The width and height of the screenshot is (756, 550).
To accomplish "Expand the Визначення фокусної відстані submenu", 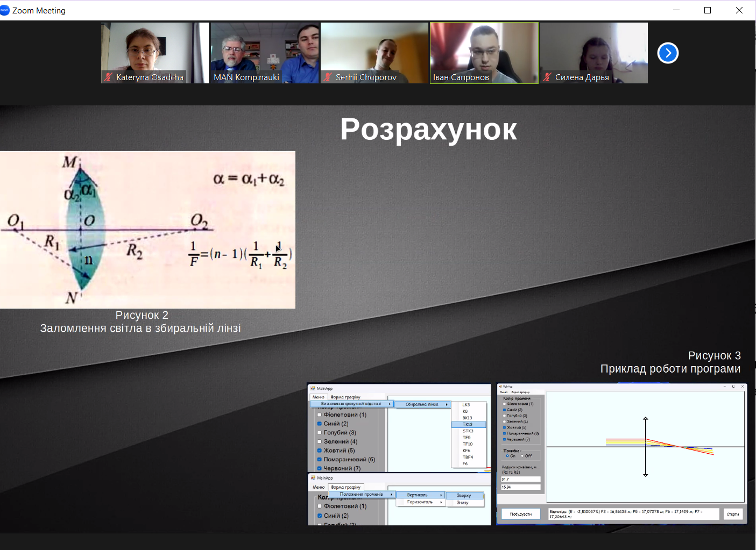I will point(352,404).
